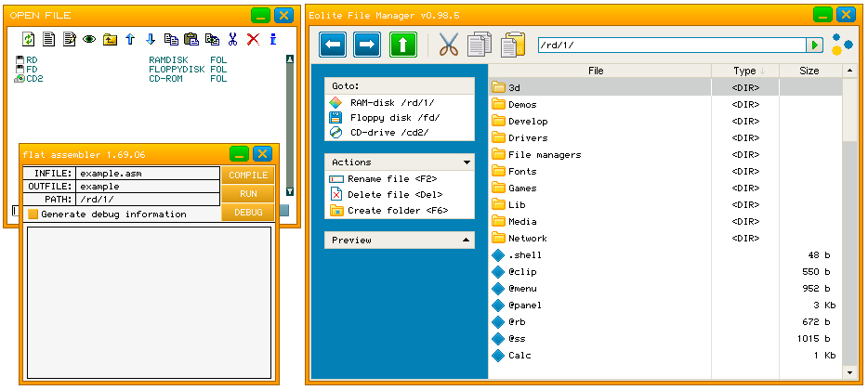Screen dimensions: 868x390
Task: Click the DEBUG button in flat assembler
Action: point(248,212)
